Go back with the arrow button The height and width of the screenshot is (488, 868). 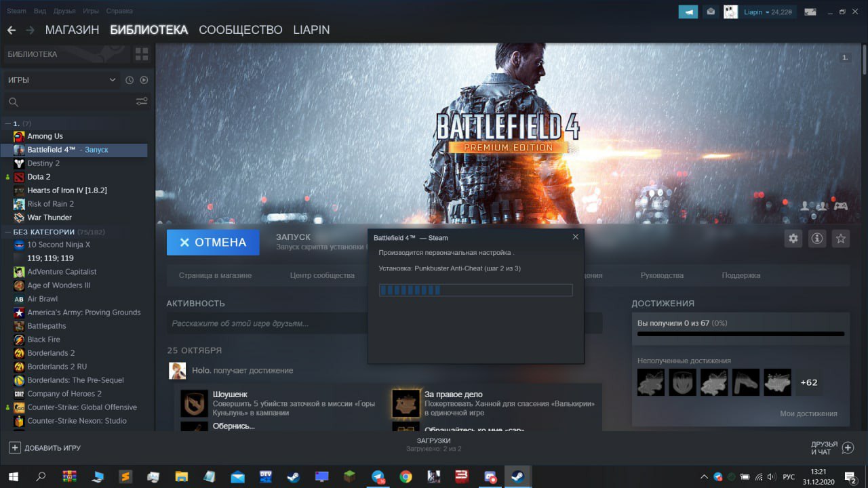coord(11,30)
